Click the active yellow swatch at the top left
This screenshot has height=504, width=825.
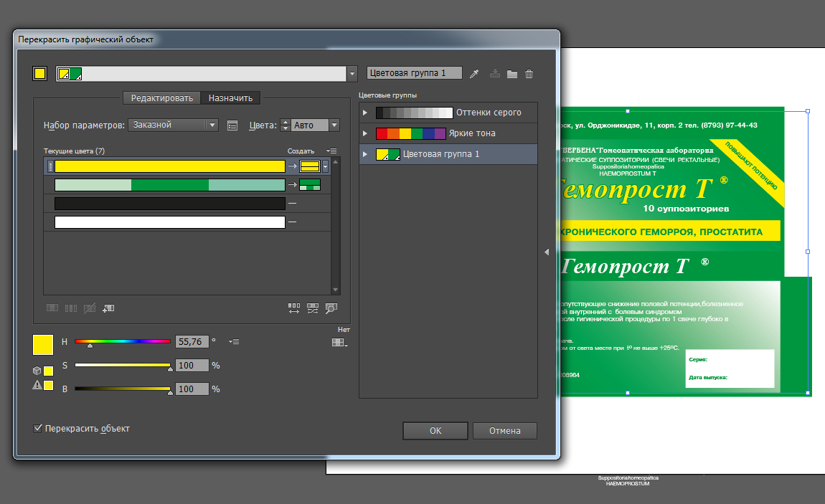[x=40, y=74]
